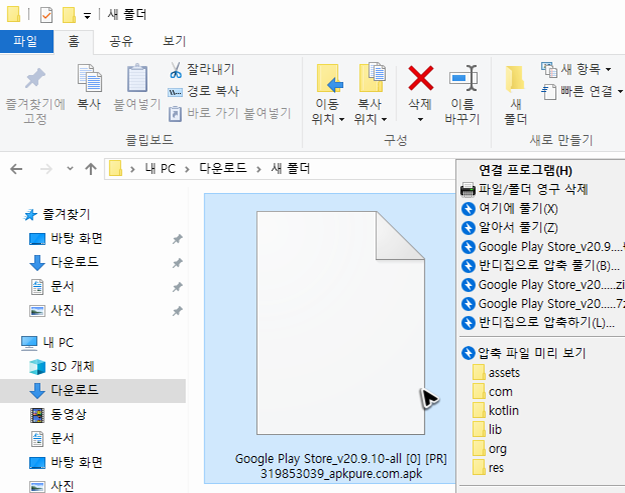Switch to the Home (홈) tab

(74, 41)
